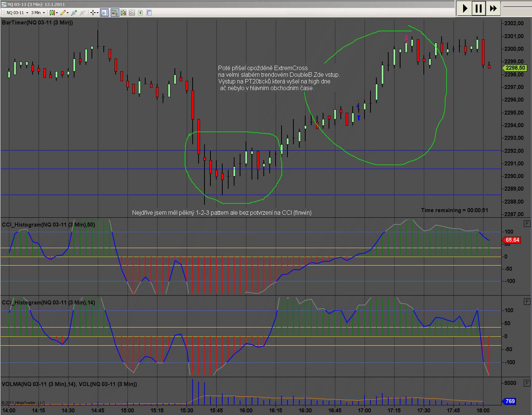This screenshot has height=415, width=532.
Task: Select the current price marker 2298,50
Action: (515, 68)
